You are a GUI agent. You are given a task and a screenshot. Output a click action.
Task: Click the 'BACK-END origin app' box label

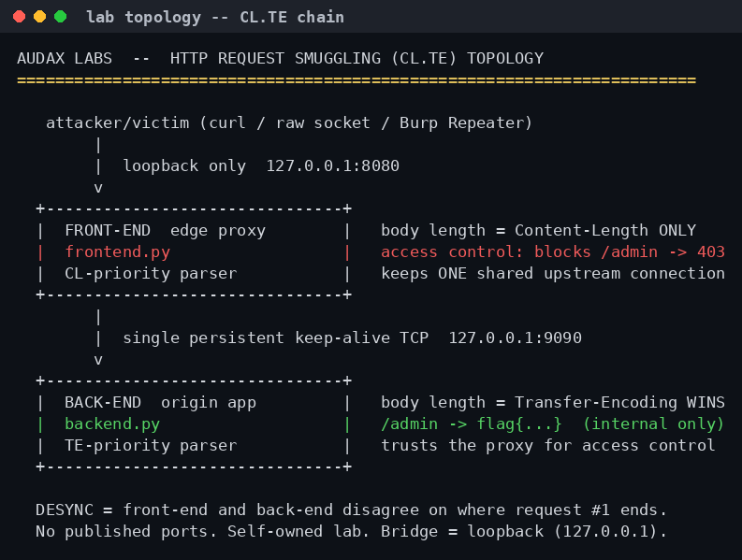point(160,403)
